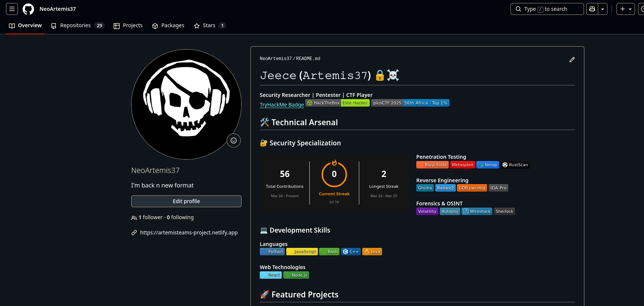
Task: Click the Node.js badge
Action: [296, 275]
